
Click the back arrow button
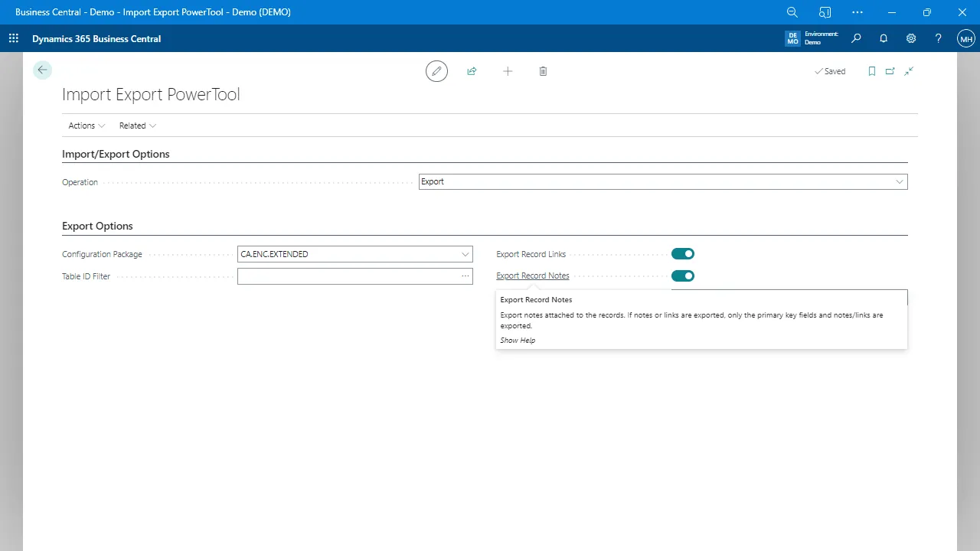42,70
